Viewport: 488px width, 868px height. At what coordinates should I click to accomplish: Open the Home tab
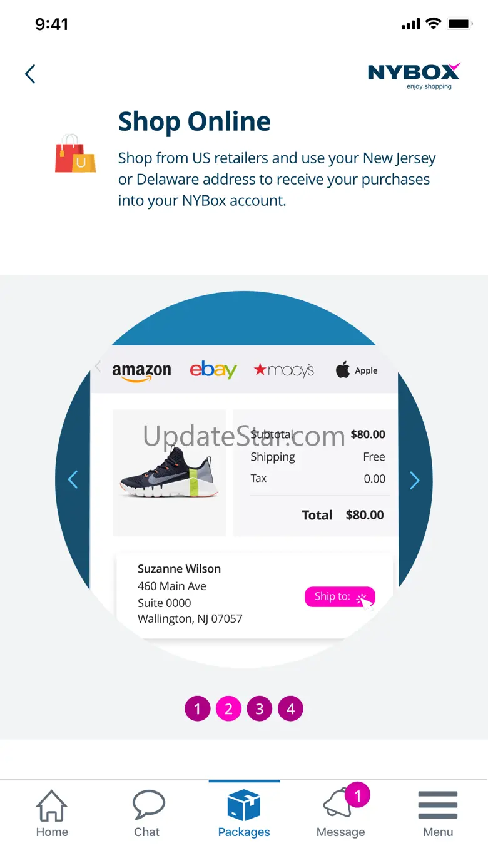(52, 814)
